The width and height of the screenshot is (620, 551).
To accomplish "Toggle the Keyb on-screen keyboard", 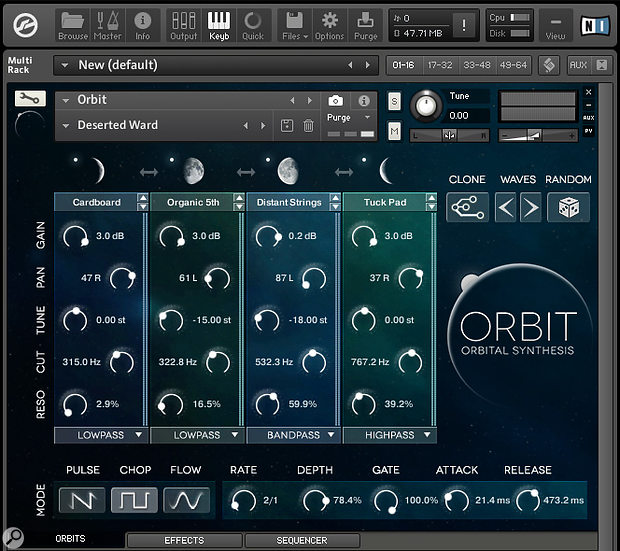I will pyautogui.click(x=219, y=25).
